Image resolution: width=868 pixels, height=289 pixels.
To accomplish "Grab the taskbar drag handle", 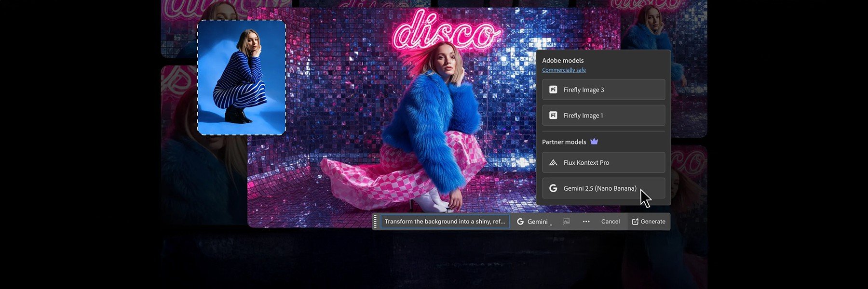I will (376, 222).
